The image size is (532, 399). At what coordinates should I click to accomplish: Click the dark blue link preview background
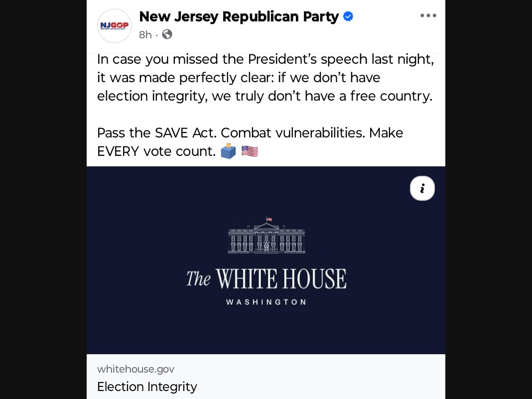coord(266,260)
